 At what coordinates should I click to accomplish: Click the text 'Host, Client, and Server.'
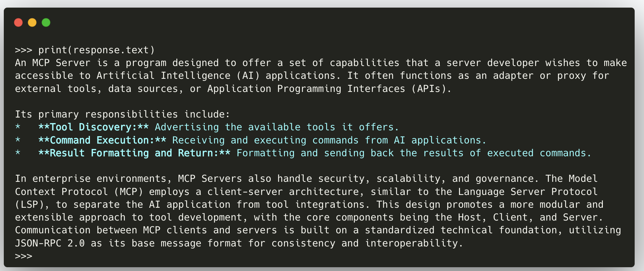[x=531, y=217]
